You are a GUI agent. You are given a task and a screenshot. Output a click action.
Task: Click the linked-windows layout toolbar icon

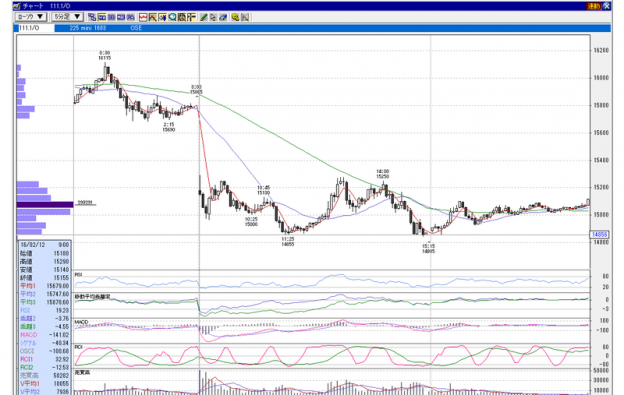(92, 17)
